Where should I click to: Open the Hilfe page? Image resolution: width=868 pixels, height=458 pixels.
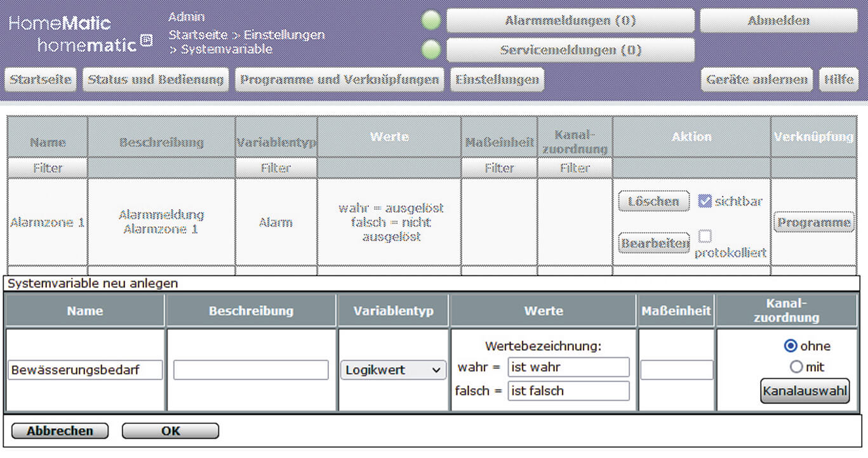tap(839, 79)
